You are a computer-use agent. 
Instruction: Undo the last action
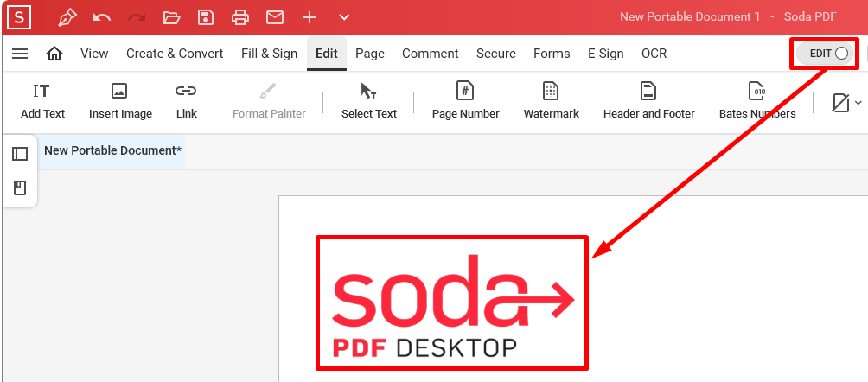click(102, 17)
